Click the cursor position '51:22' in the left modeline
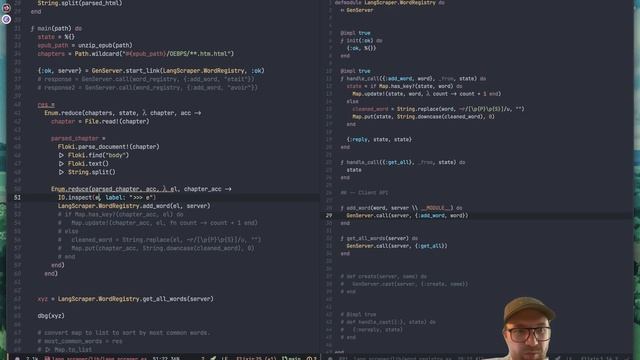The height and width of the screenshot is (360, 640). (x=159, y=358)
